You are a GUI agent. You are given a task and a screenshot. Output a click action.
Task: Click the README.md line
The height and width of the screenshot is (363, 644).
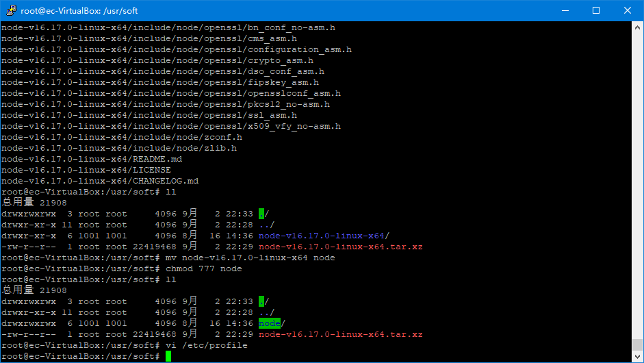point(92,159)
